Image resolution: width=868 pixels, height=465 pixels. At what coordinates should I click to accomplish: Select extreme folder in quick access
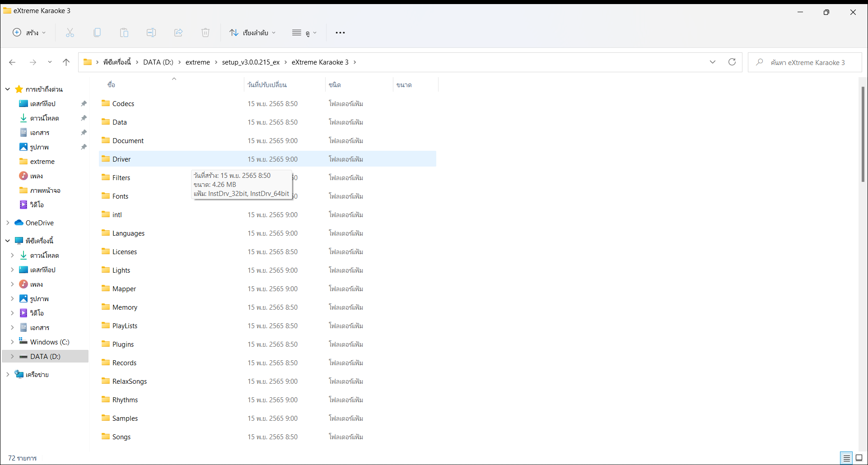coord(42,161)
